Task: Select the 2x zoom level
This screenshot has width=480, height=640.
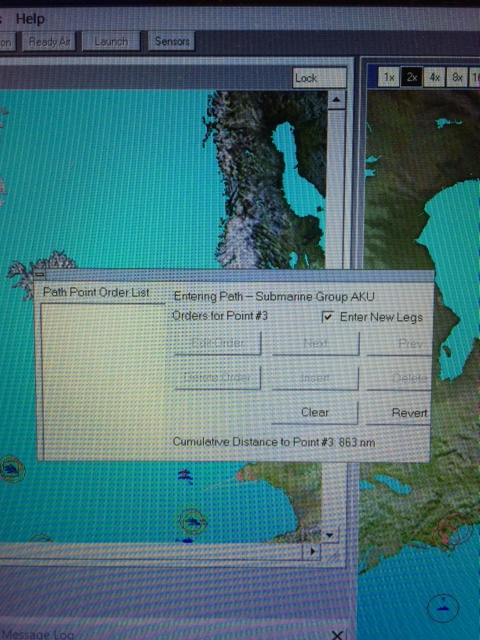Action: (412, 77)
